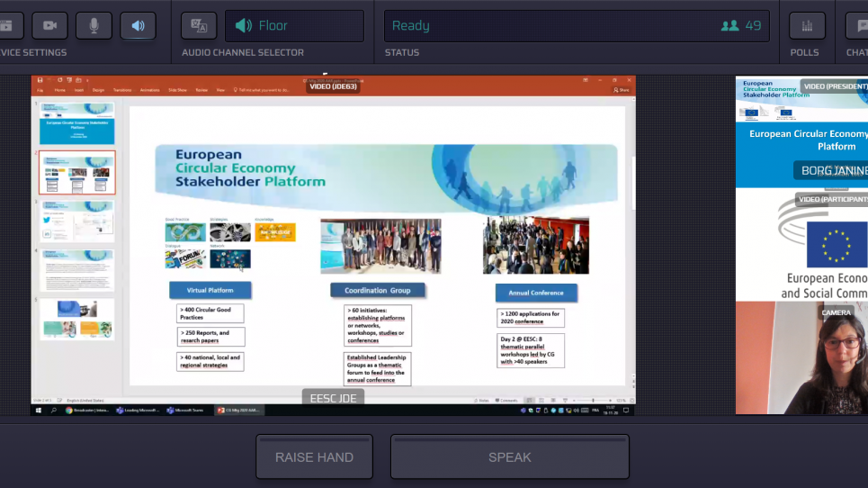Open the Floor audio channel dropdown
868x488 pixels.
pos(294,25)
